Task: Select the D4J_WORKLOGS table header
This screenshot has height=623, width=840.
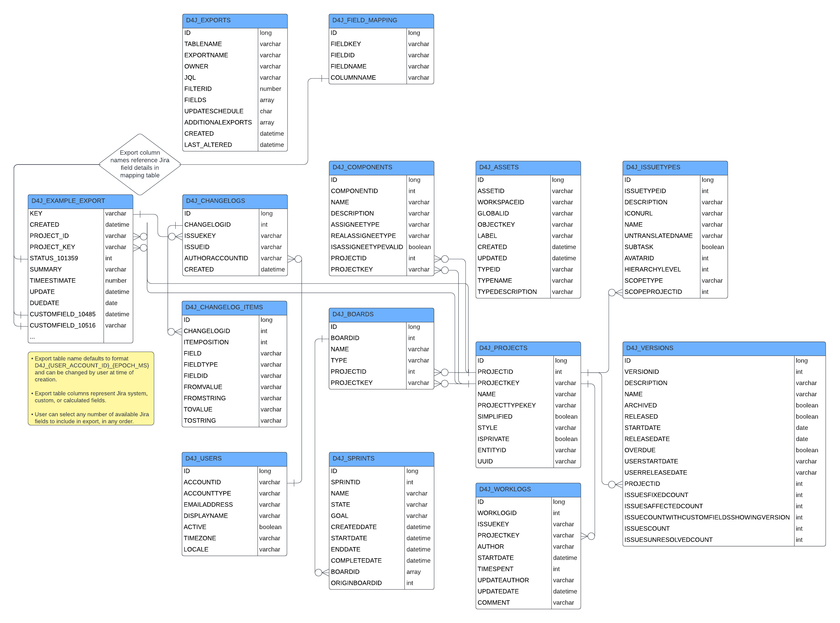Action: click(528, 490)
